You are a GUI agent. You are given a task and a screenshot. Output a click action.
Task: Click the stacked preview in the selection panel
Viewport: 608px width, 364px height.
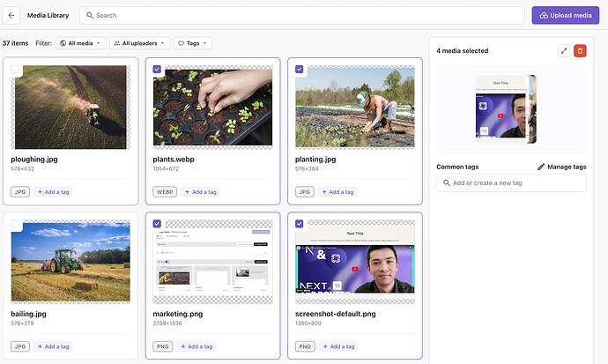(506, 109)
